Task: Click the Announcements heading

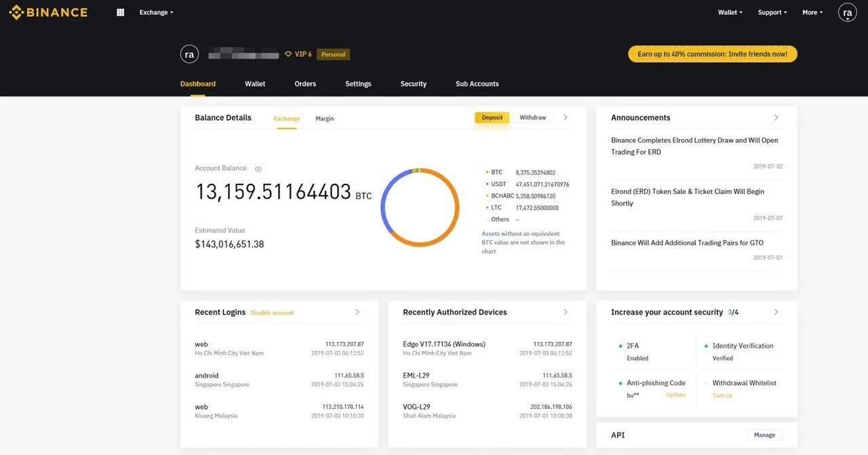Action: pyautogui.click(x=640, y=117)
